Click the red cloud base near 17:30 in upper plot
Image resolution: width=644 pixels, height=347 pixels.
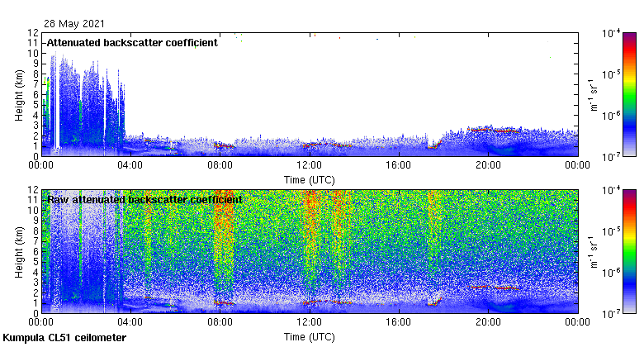(433, 145)
